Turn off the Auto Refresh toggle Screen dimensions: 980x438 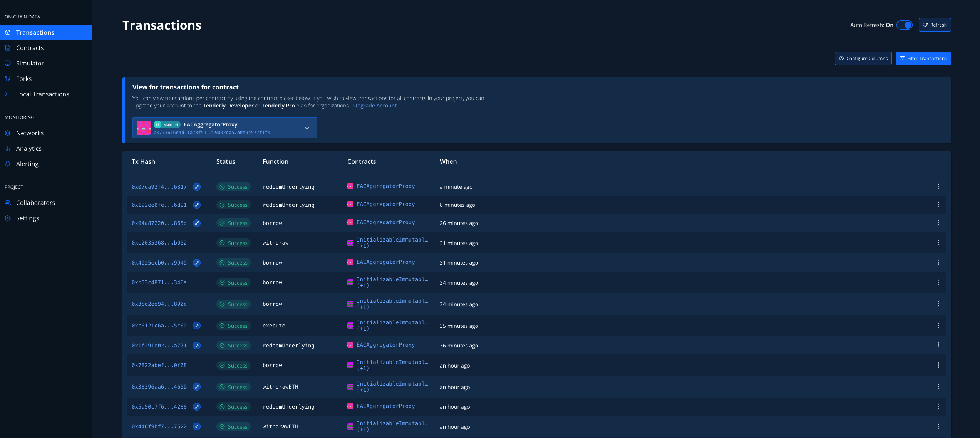tap(905, 25)
